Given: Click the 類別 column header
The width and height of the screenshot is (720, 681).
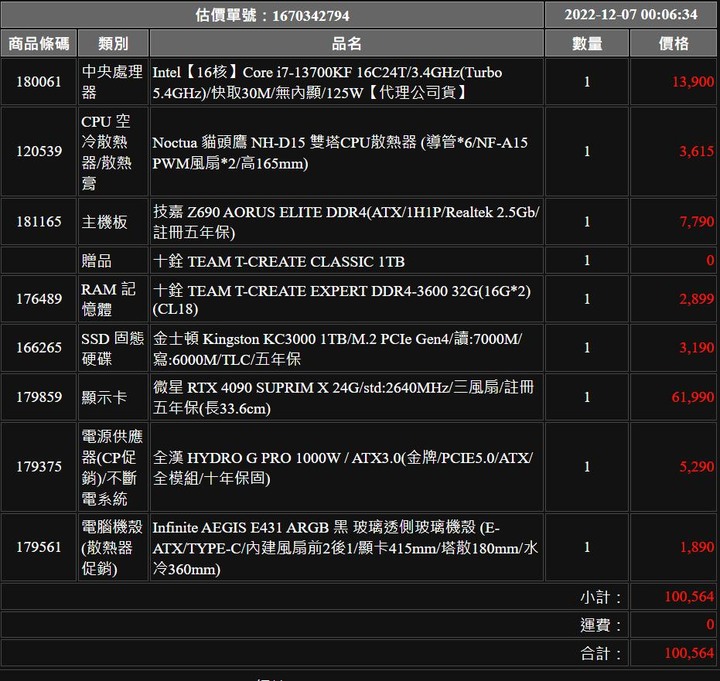Looking at the screenshot, I should [113, 44].
